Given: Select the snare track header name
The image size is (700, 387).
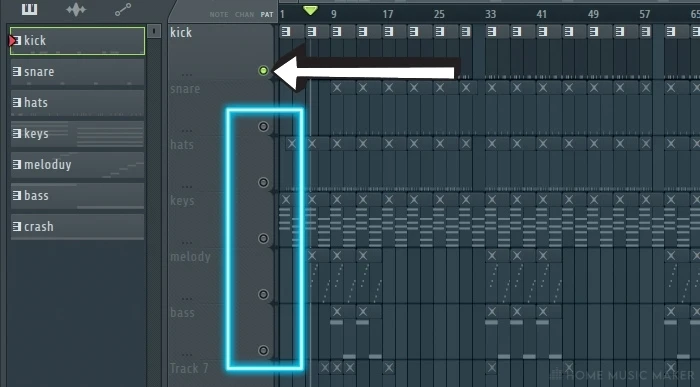Looking at the screenshot, I should tap(185, 89).
